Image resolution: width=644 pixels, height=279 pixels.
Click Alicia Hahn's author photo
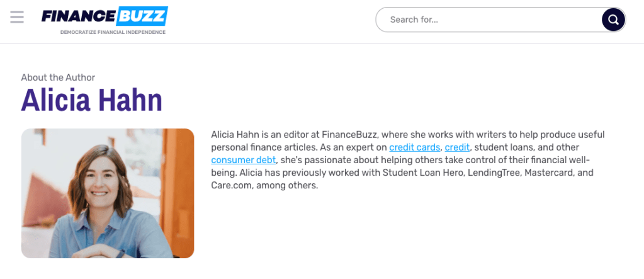[108, 193]
